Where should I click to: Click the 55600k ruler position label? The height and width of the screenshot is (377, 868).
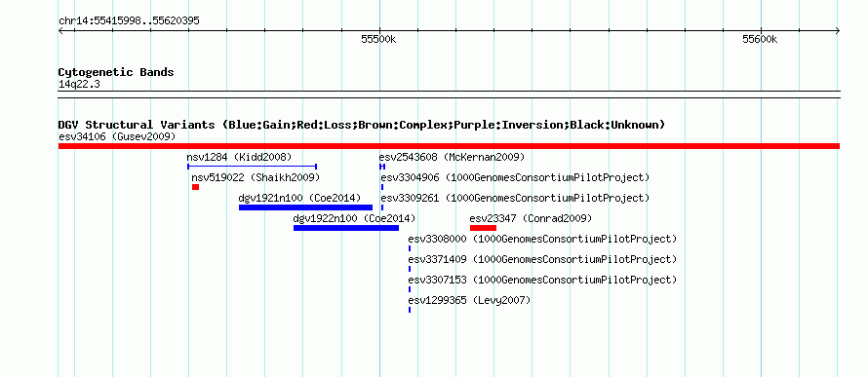(760, 39)
